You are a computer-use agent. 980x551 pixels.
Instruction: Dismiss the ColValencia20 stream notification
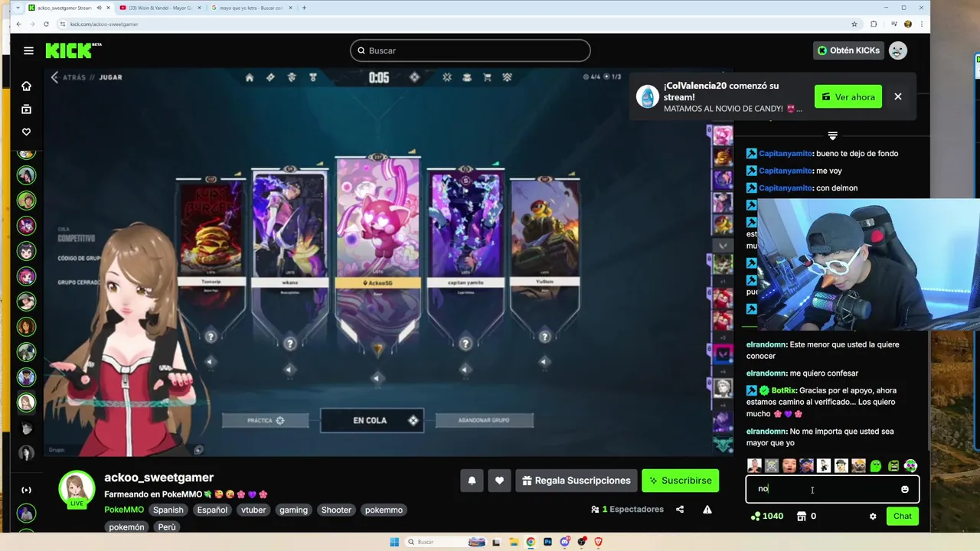coord(898,96)
